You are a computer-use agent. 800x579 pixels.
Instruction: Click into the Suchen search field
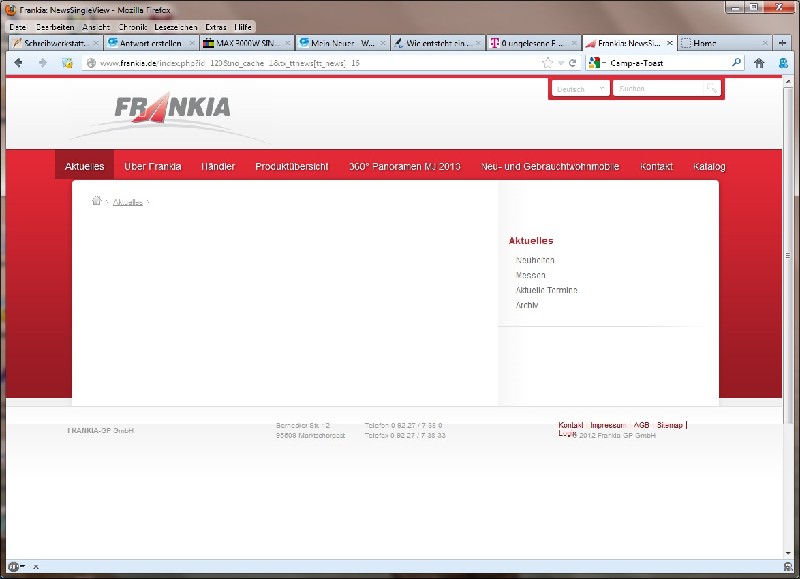click(658, 89)
